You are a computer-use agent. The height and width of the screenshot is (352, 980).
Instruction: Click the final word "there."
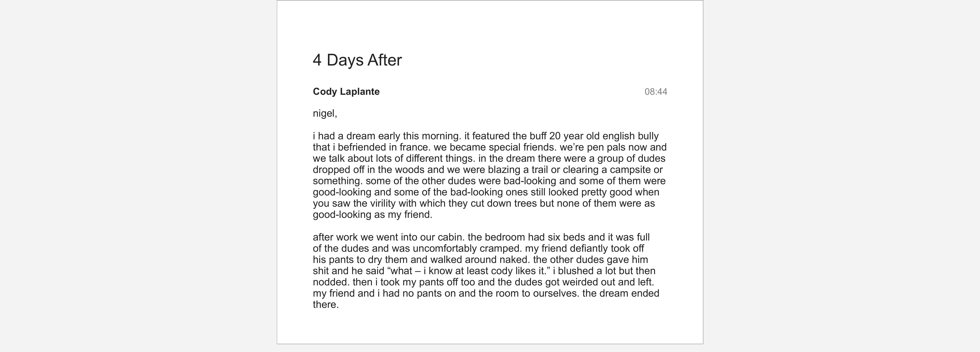tap(326, 305)
